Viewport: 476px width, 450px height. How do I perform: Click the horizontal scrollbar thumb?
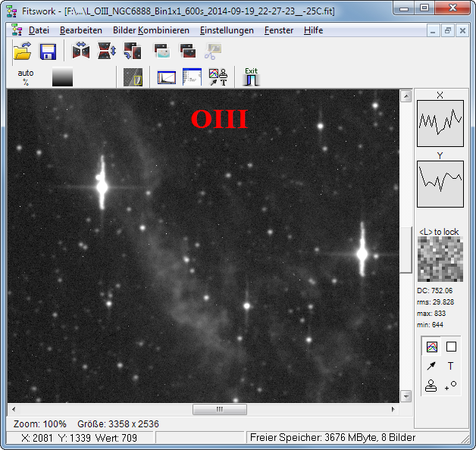pyautogui.click(x=220, y=409)
